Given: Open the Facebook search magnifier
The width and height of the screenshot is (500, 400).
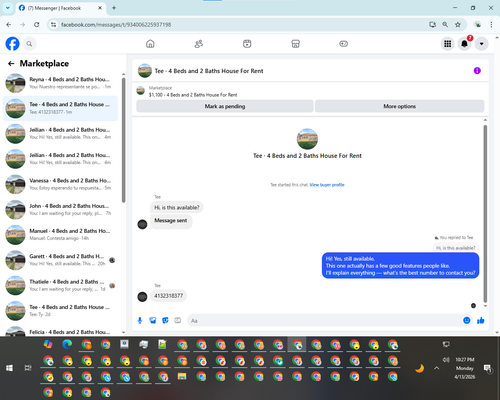Looking at the screenshot, I should pyautogui.click(x=30, y=44).
